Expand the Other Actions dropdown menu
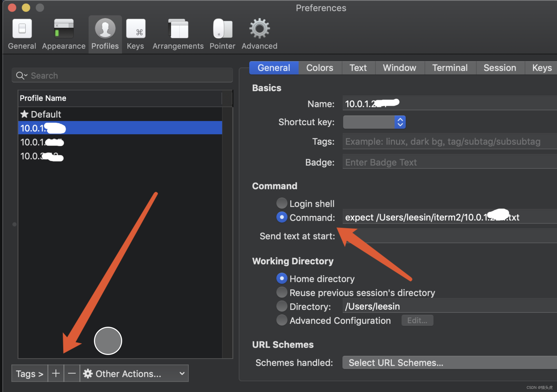557x392 pixels. (x=134, y=373)
